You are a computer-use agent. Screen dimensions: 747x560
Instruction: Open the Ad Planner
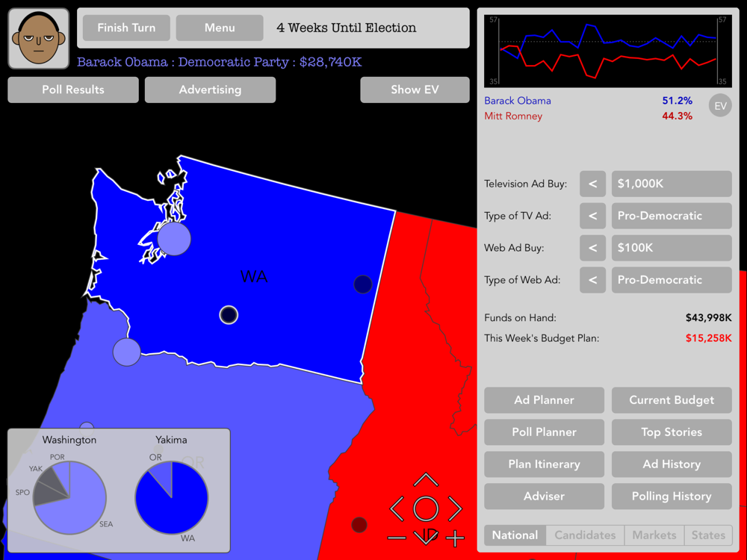(x=544, y=400)
